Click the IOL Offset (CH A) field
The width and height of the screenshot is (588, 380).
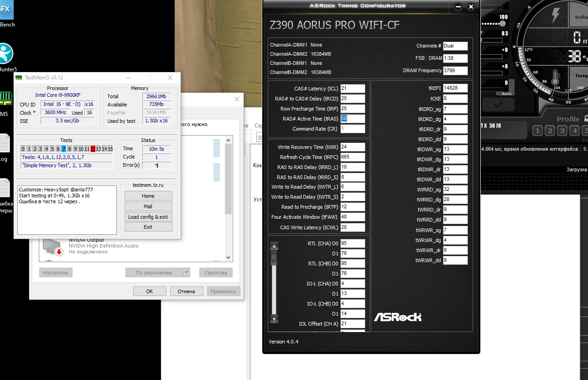[x=353, y=324]
